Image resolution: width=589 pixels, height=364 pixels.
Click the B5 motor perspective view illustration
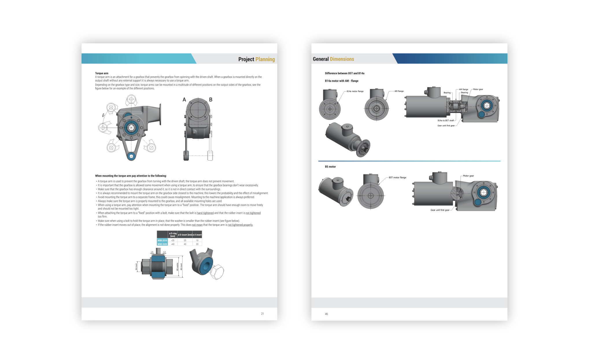pyautogui.click(x=336, y=192)
